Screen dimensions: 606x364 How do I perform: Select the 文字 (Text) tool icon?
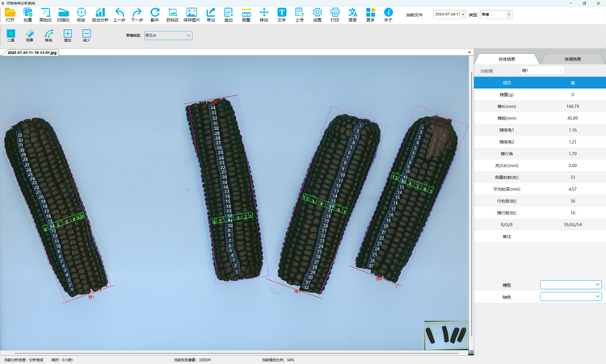pos(281,13)
